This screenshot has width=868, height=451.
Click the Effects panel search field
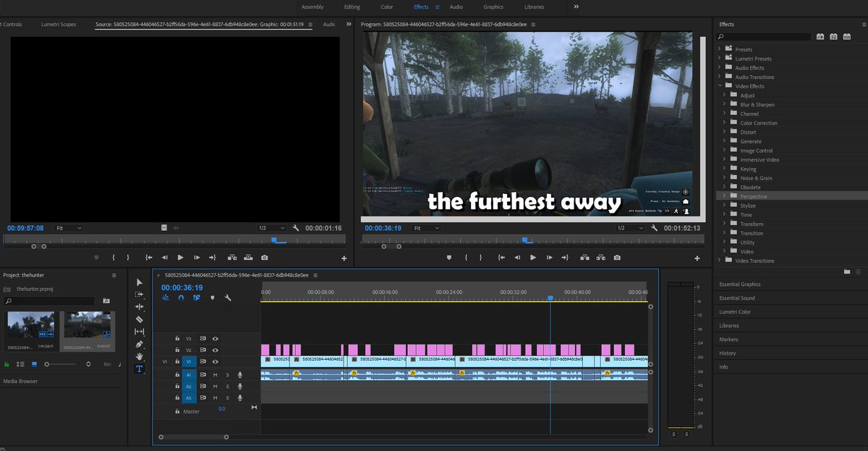[x=765, y=36]
